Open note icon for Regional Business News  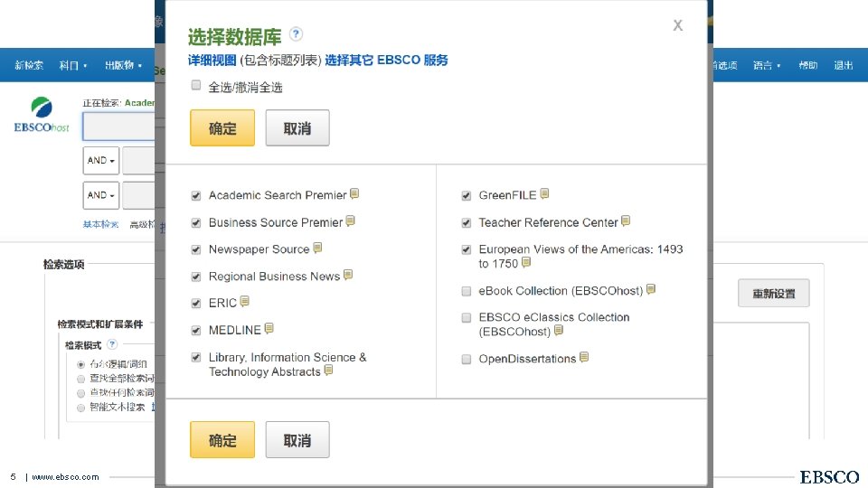tap(348, 275)
